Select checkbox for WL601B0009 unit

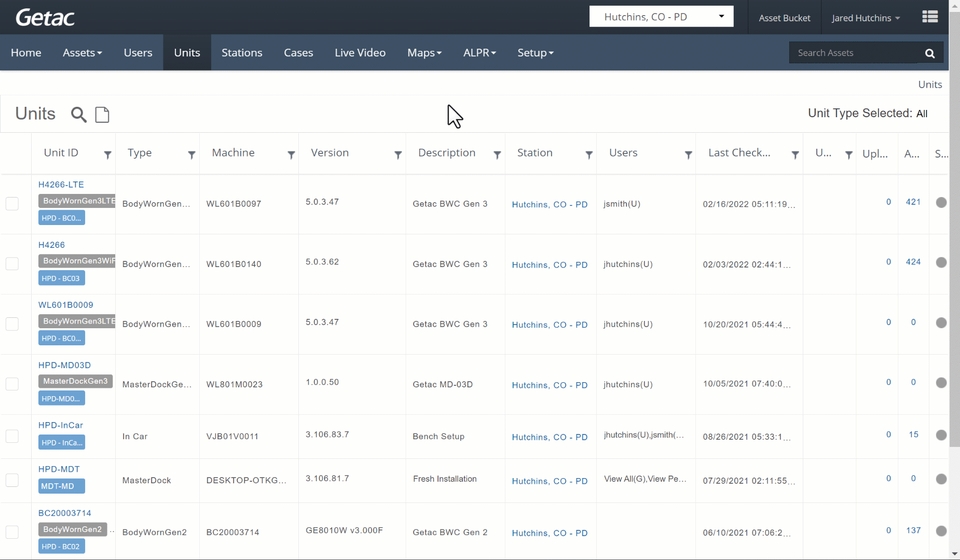[12, 324]
